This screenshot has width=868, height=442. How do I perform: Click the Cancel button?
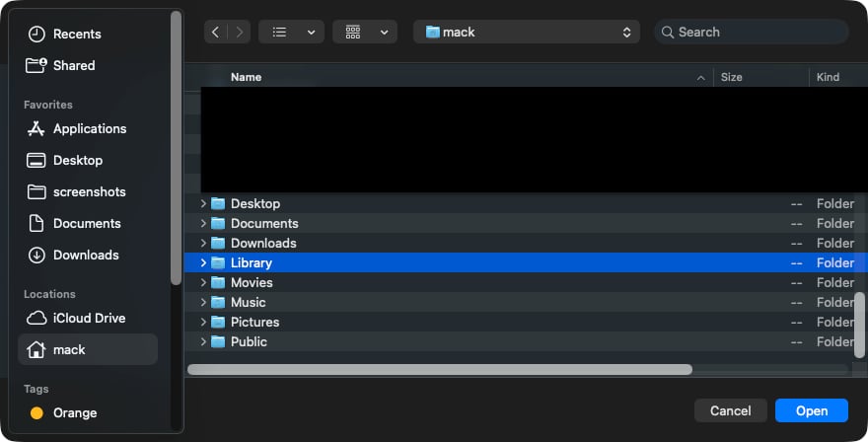[x=730, y=410]
